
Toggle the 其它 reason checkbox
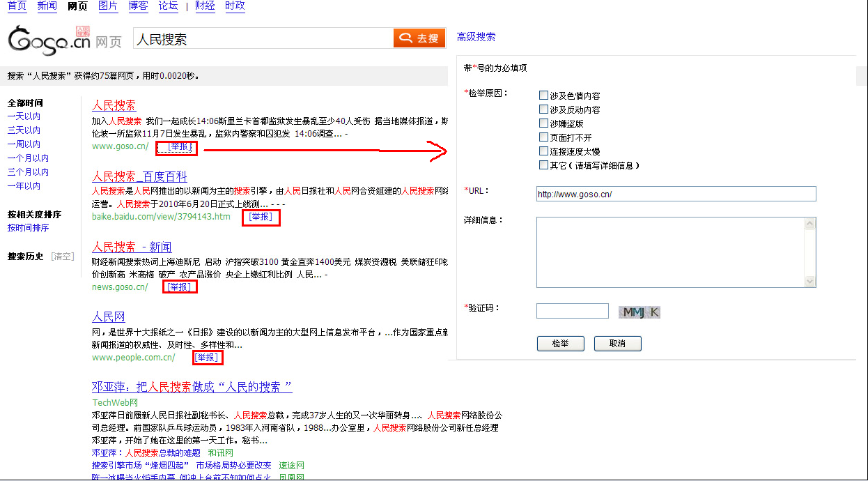[x=543, y=165]
